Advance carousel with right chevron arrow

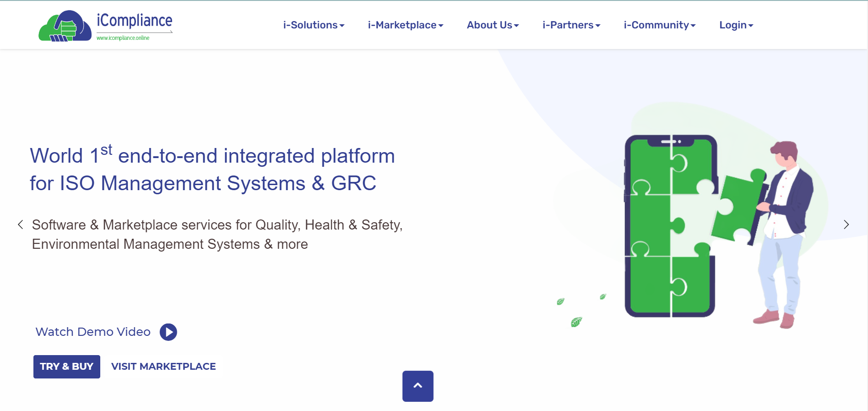pyautogui.click(x=846, y=225)
